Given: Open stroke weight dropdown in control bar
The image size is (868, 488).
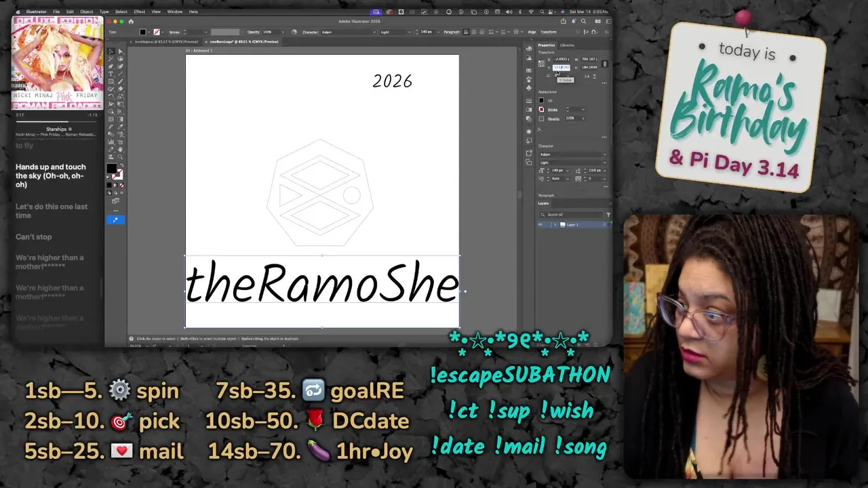Looking at the screenshot, I should click(206, 32).
